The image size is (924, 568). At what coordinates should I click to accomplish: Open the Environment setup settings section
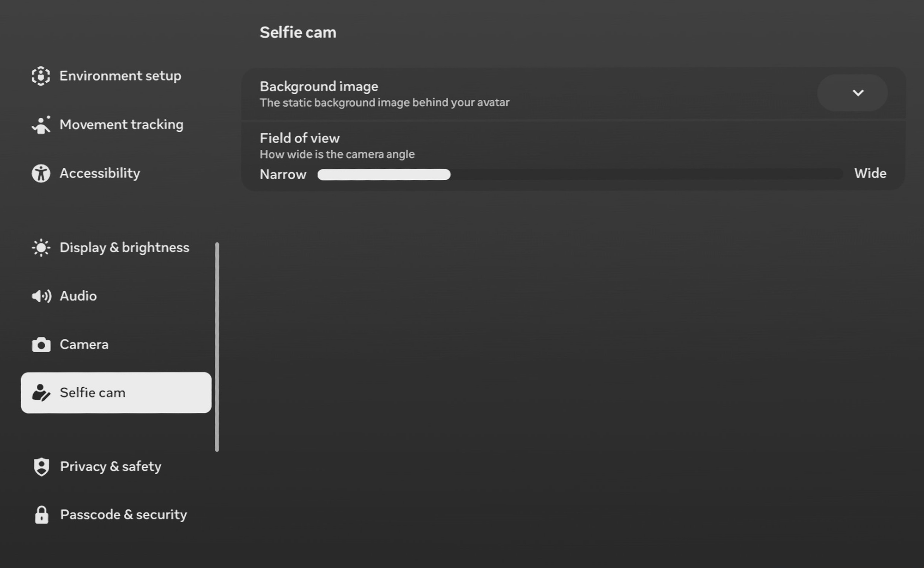click(x=120, y=76)
